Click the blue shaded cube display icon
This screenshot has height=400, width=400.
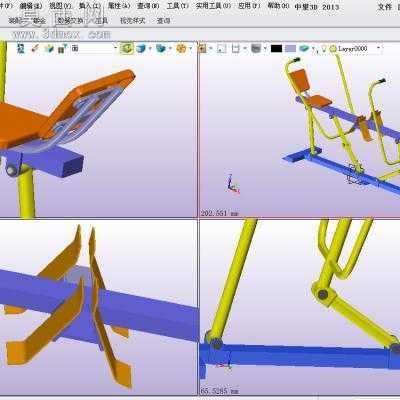141,49
